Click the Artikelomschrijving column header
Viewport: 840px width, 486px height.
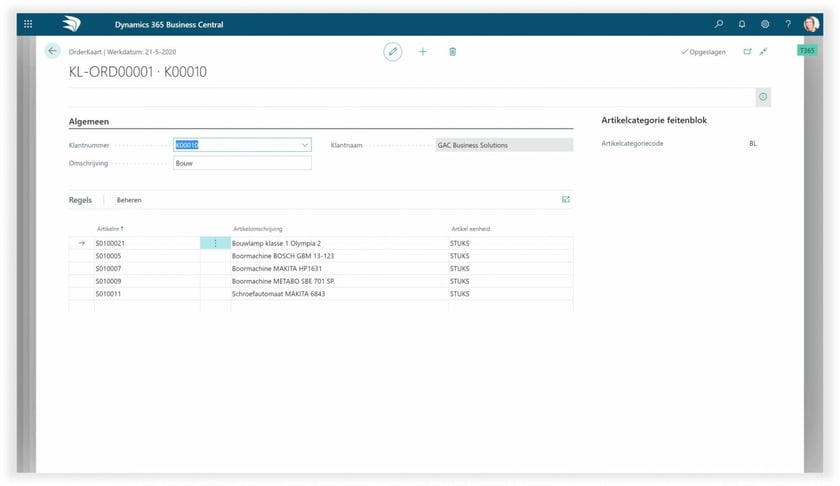pyautogui.click(x=258, y=229)
